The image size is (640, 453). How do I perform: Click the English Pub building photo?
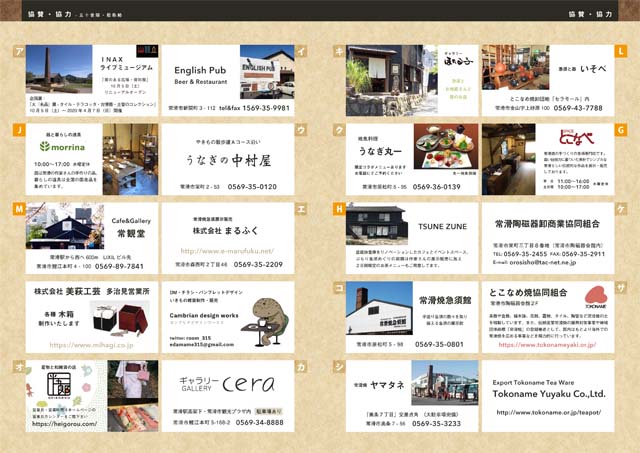point(267,72)
